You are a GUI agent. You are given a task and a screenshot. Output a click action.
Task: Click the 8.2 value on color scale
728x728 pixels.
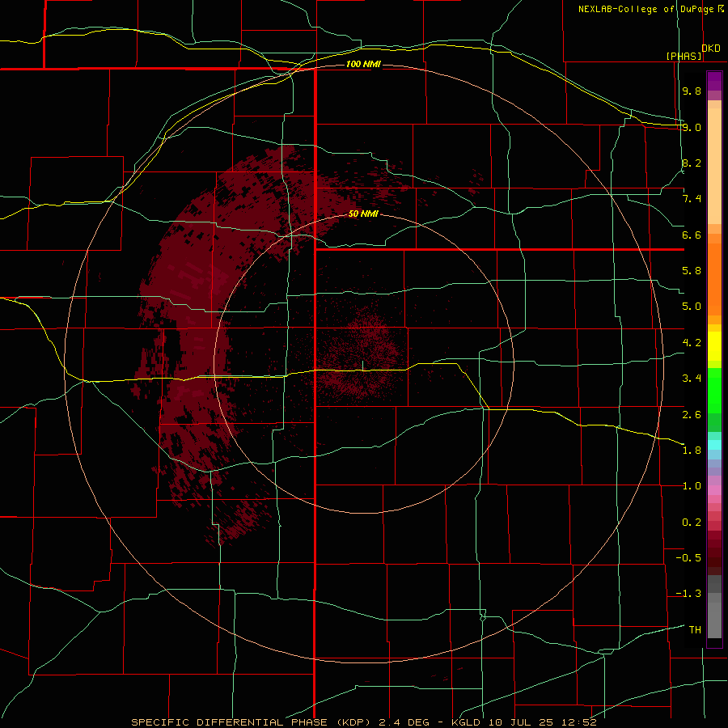coord(692,163)
